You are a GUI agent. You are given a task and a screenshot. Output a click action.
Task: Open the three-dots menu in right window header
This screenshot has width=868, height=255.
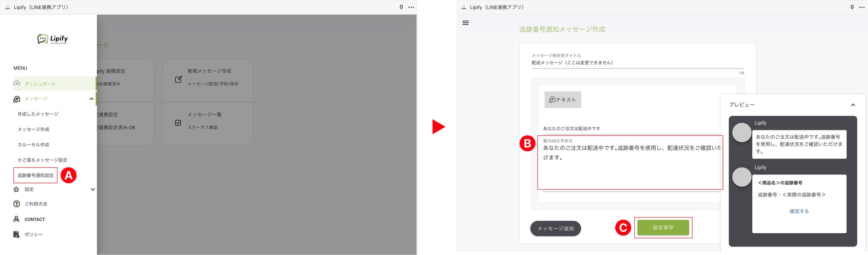pos(862,7)
